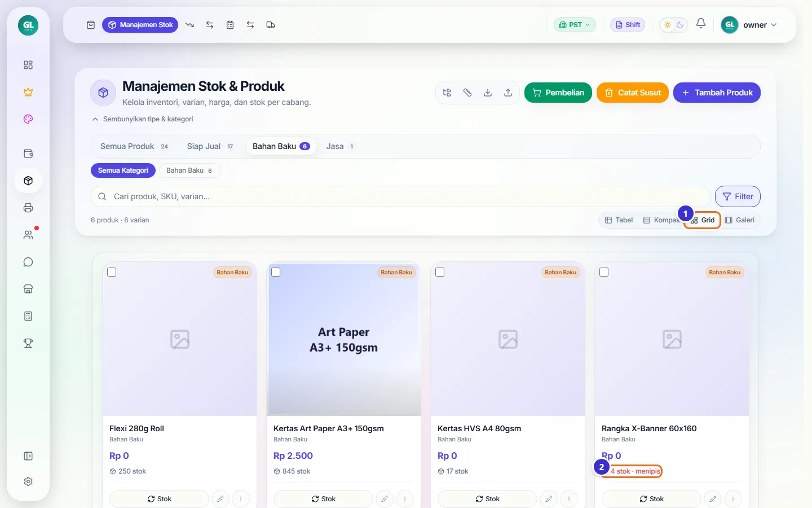Open the clipboard list icon in top bar

tap(230, 25)
